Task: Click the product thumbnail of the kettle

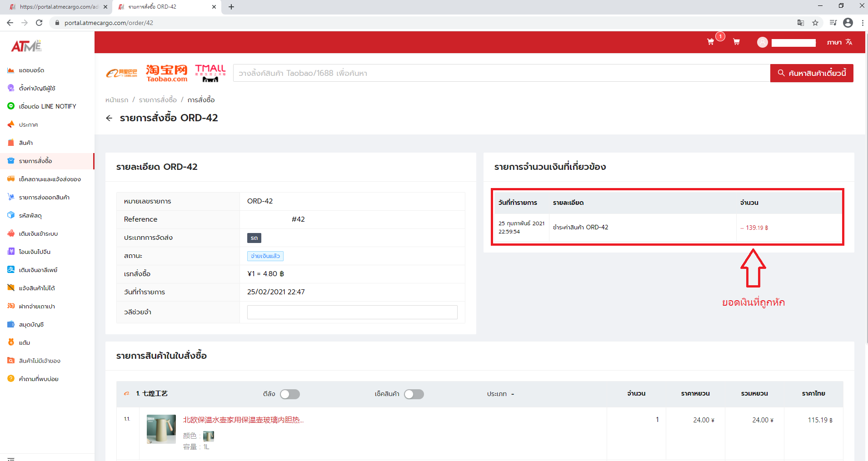Action: point(161,429)
